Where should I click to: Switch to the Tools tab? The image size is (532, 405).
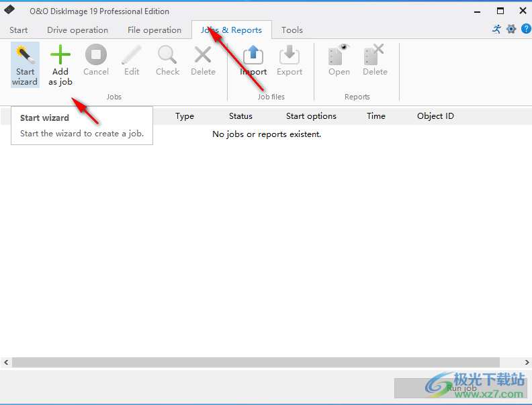click(292, 30)
